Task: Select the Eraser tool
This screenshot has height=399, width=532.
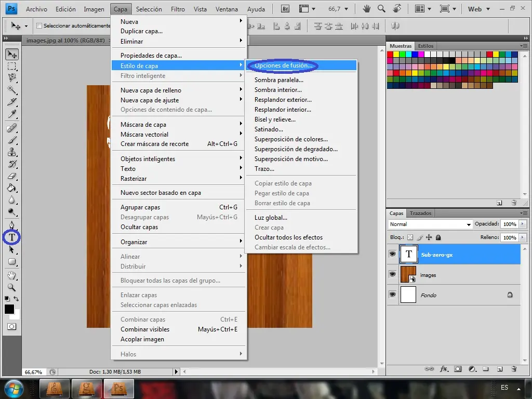Action: 12,176
